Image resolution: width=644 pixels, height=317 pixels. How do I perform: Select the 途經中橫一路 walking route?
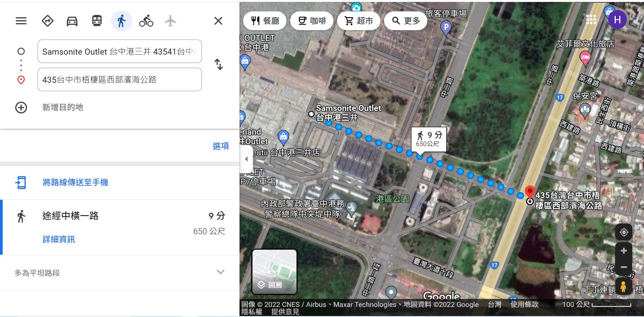click(x=120, y=227)
